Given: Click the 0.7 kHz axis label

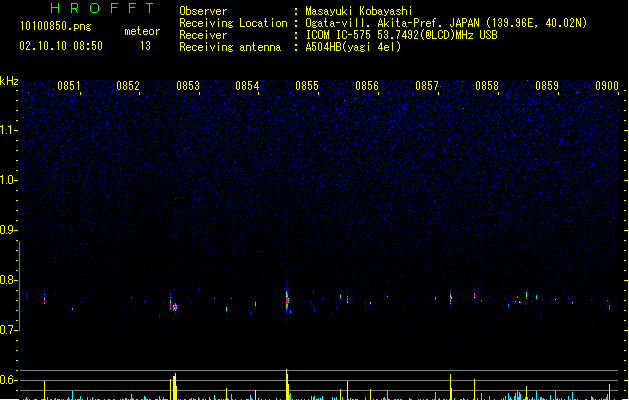Looking at the screenshot, I should point(8,330).
